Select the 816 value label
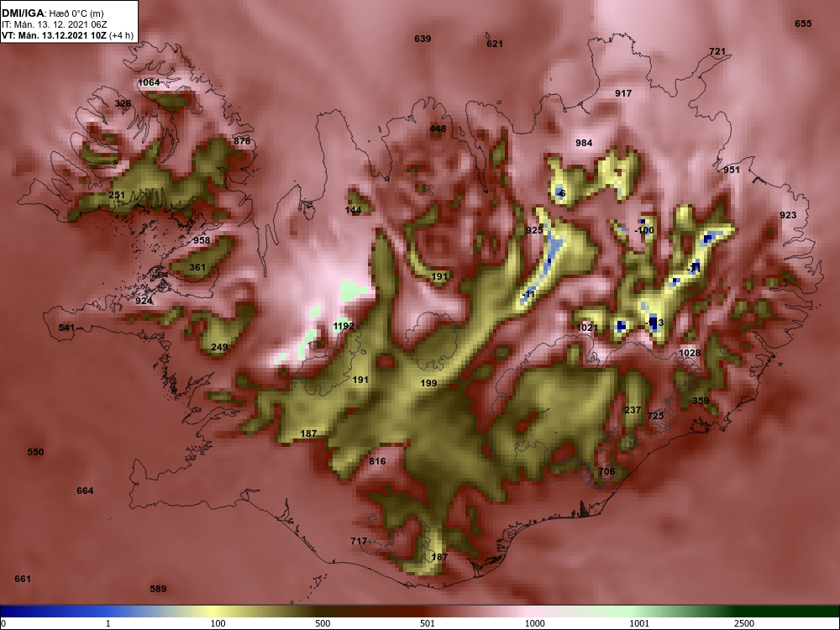The height and width of the screenshot is (630, 840). point(377,461)
